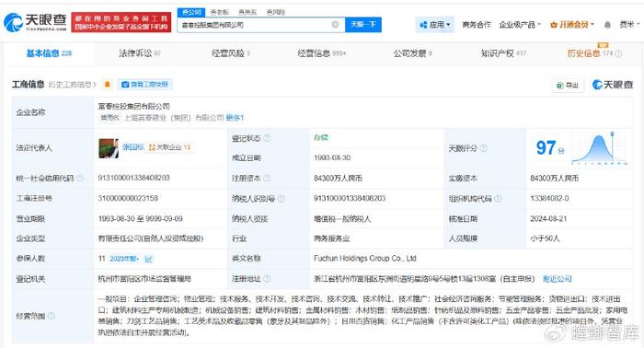The height and width of the screenshot is (348, 644).
Task: Click the 导出 export button
Action: click(x=568, y=85)
